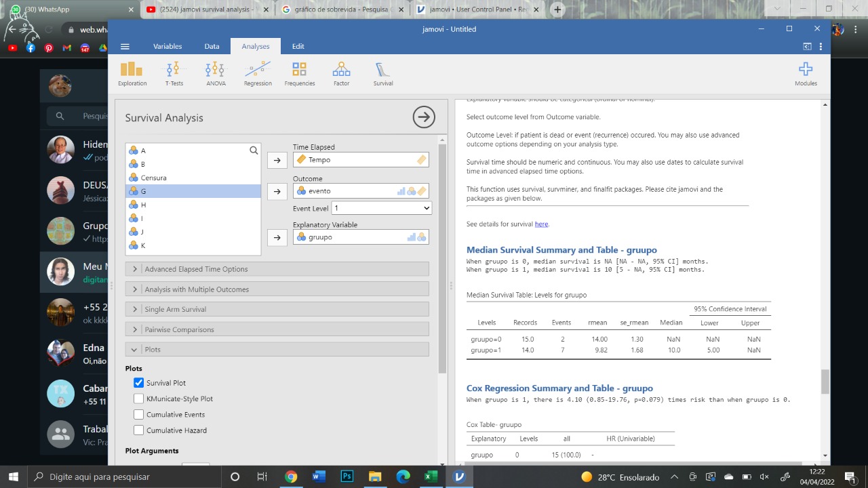Open the Factor analyses menu
The width and height of the screenshot is (868, 488).
coord(342,74)
